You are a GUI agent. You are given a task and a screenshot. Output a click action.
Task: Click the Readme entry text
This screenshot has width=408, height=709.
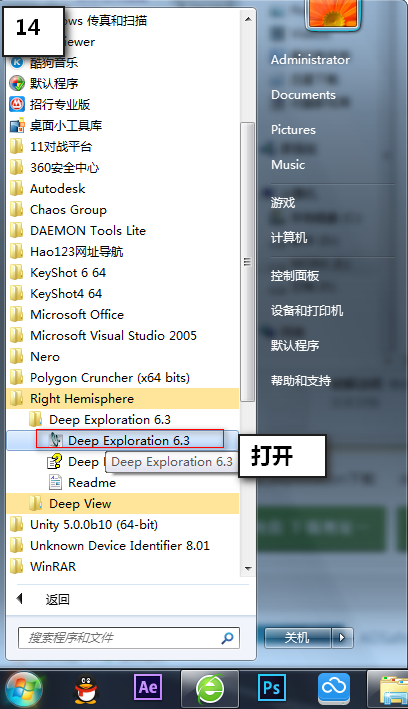point(92,482)
